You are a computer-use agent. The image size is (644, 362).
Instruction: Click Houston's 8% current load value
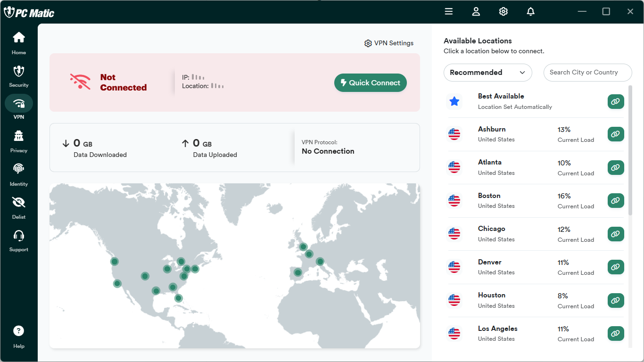click(x=562, y=296)
